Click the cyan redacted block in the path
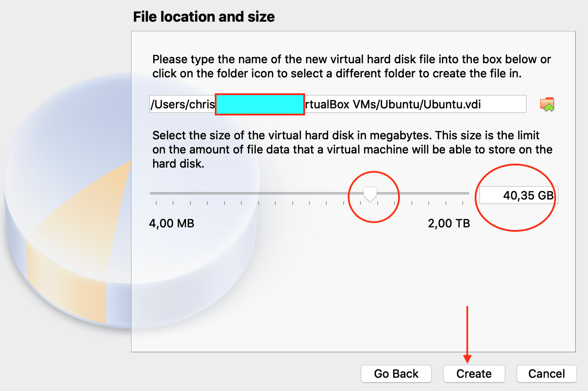The width and height of the screenshot is (588, 391). [x=259, y=104]
